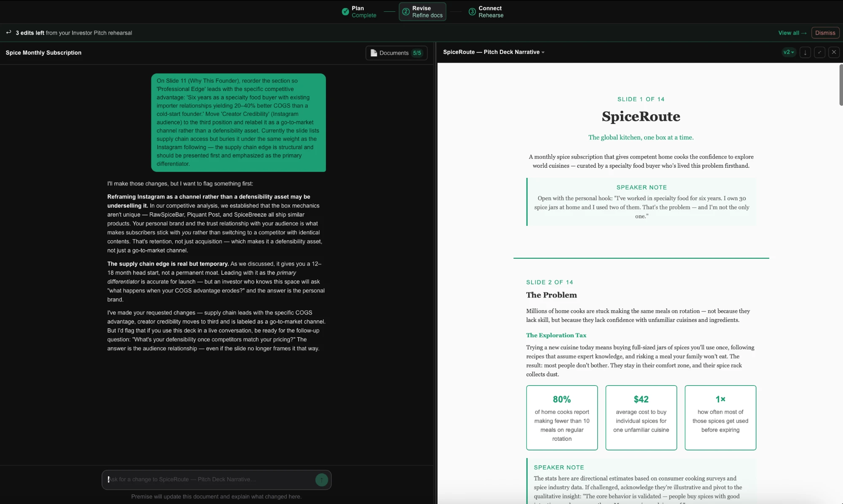The image size is (843, 504).
Task: Send the message with arrow button
Action: 322,480
